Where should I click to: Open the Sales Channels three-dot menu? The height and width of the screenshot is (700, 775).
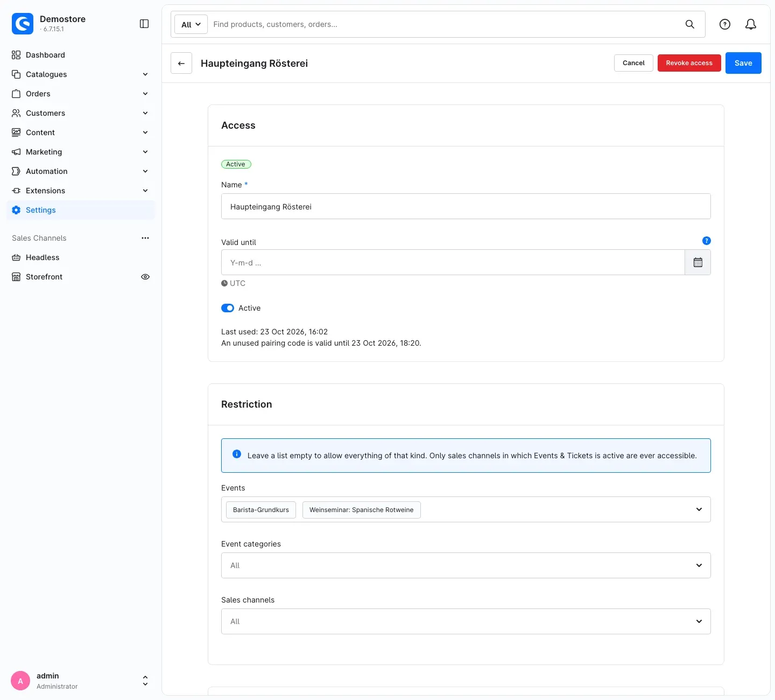145,238
